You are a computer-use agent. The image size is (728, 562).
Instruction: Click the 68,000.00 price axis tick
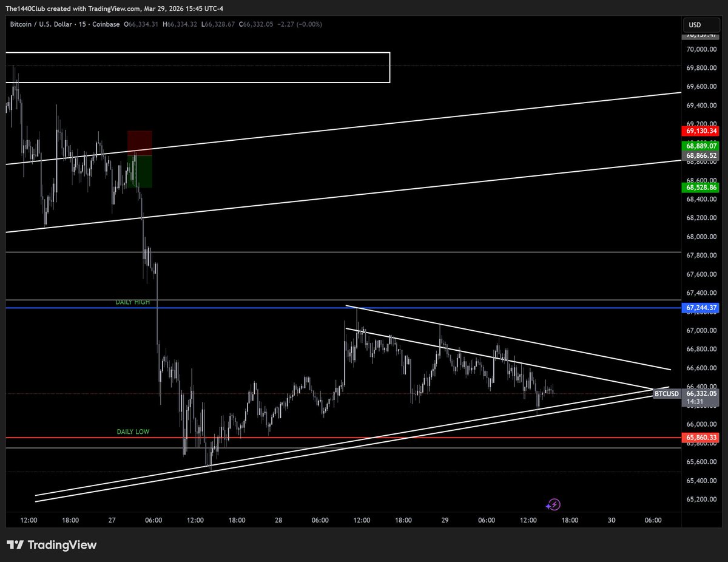point(702,237)
